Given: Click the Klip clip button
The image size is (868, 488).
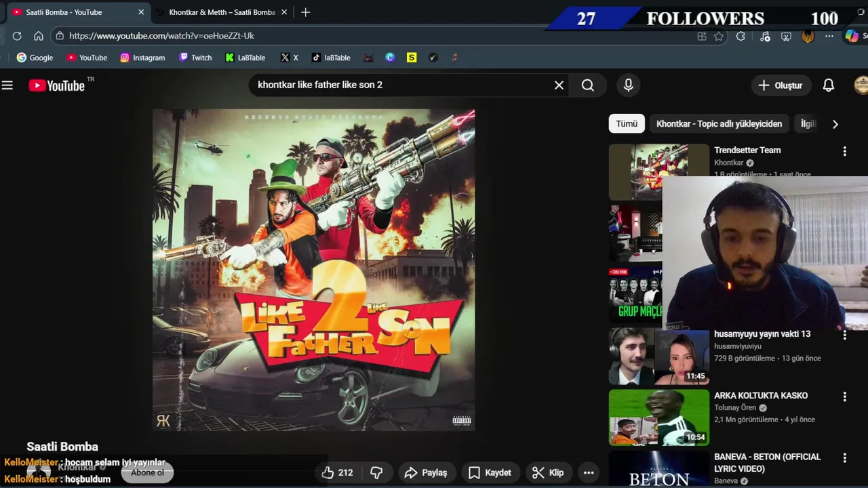Looking at the screenshot, I should (548, 472).
